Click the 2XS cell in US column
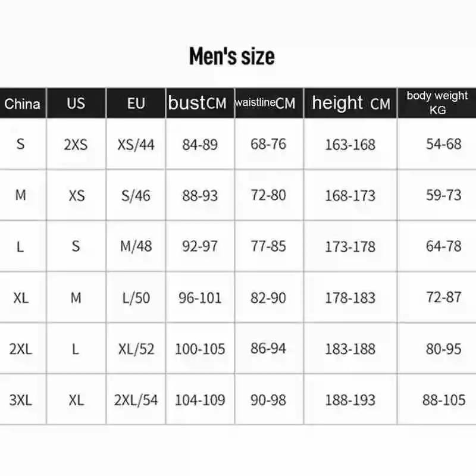Viewport: 476px width, 476px height. click(x=76, y=145)
